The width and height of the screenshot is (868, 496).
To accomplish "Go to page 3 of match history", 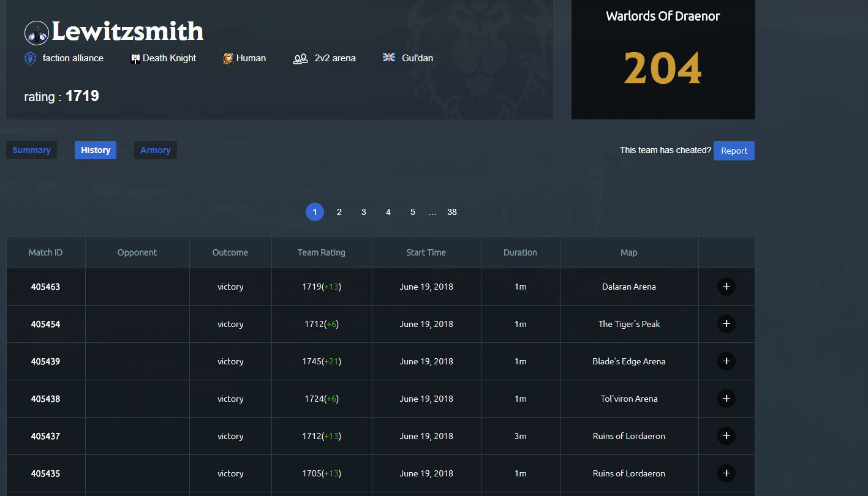I will pos(364,212).
